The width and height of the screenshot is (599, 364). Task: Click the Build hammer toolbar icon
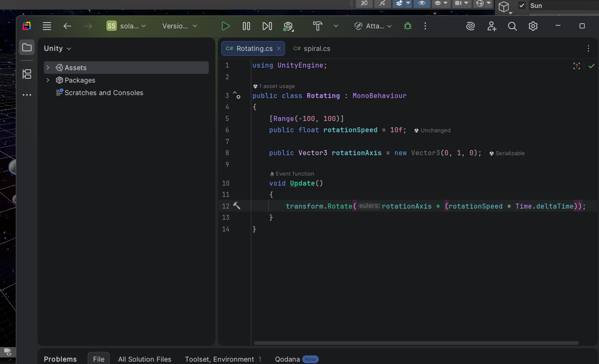(317, 26)
